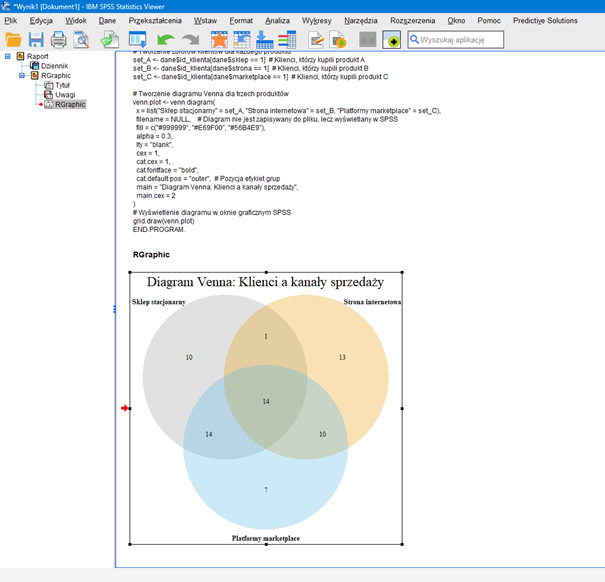Click the select last output pencil icon
This screenshot has width=605, height=582.
click(316, 40)
